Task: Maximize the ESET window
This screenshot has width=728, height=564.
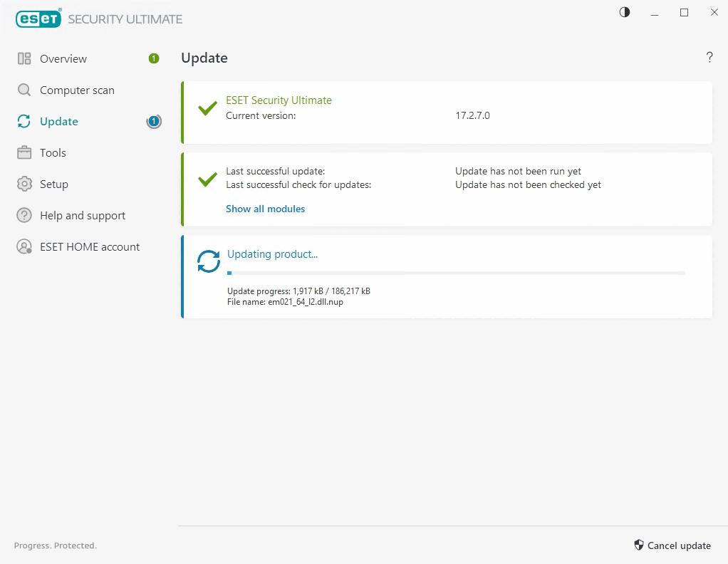Action: pyautogui.click(x=684, y=13)
